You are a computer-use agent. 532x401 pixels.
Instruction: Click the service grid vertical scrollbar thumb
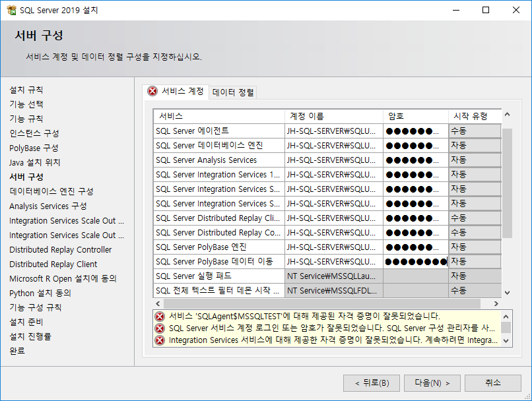tap(507, 183)
